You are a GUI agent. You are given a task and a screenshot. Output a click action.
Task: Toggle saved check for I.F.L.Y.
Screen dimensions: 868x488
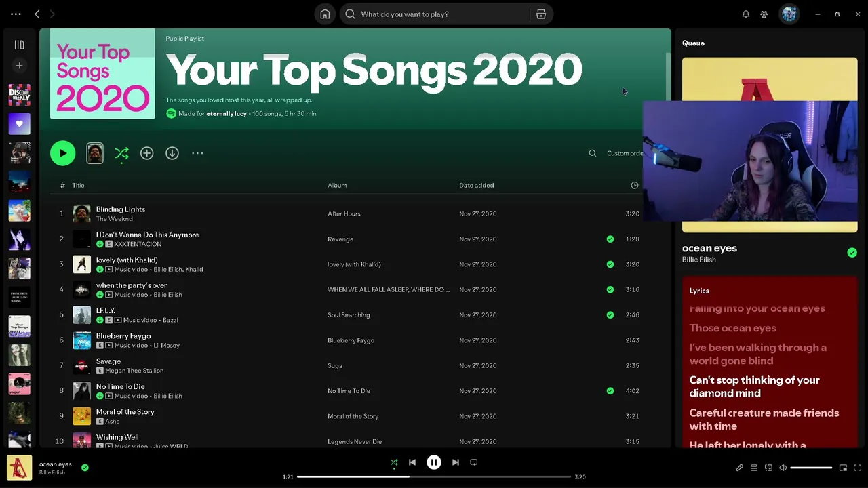610,315
